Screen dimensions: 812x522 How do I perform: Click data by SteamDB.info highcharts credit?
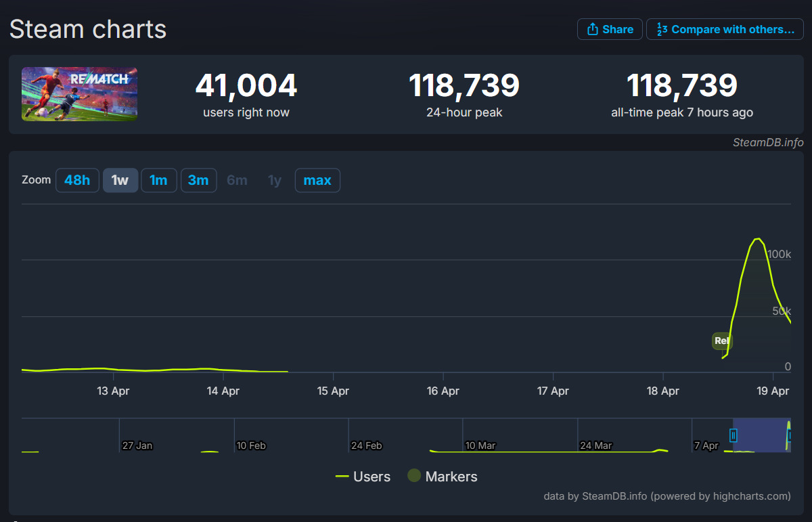(667, 496)
